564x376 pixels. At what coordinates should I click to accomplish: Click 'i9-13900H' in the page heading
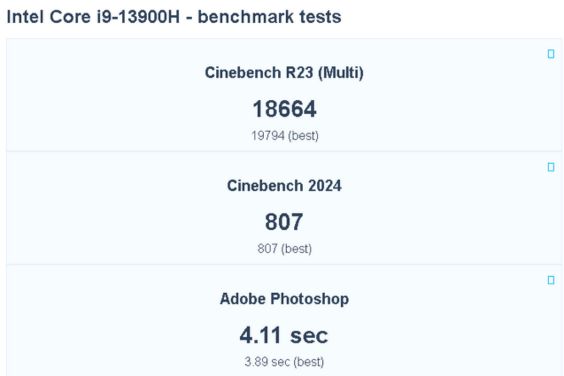tap(138, 17)
